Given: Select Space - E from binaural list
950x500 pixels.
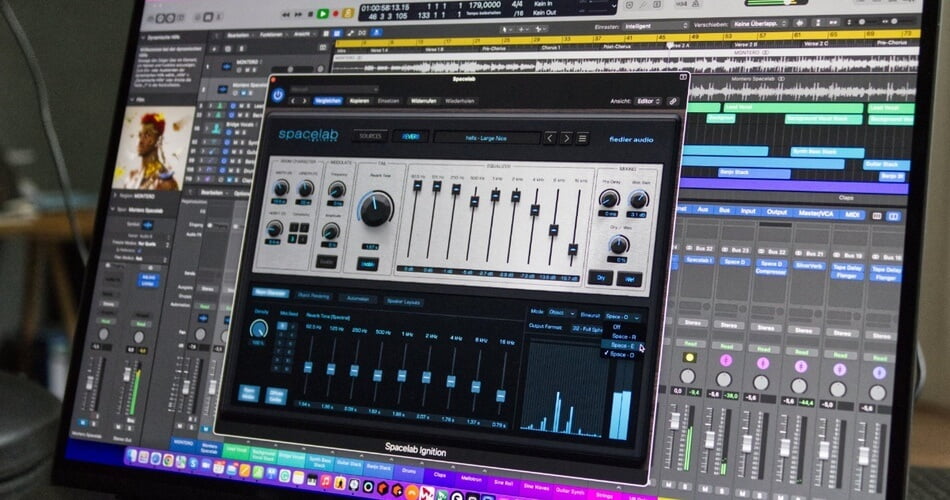Looking at the screenshot, I should pos(621,346).
